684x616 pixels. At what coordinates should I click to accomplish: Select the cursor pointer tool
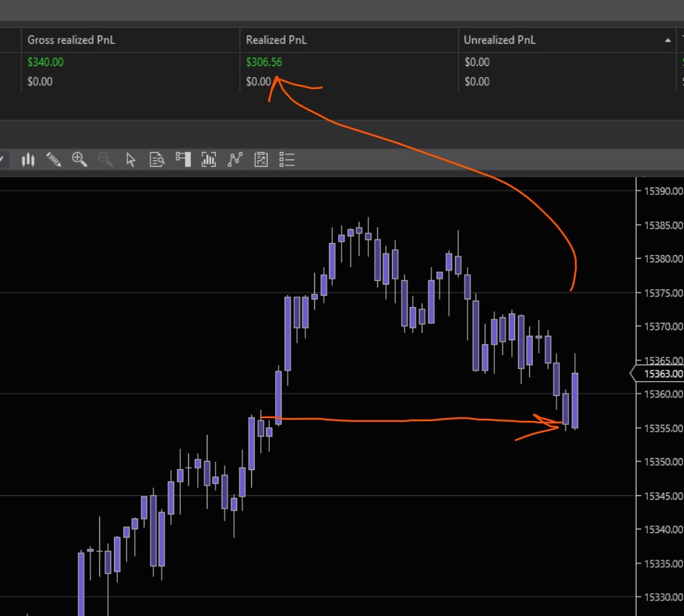[131, 159]
